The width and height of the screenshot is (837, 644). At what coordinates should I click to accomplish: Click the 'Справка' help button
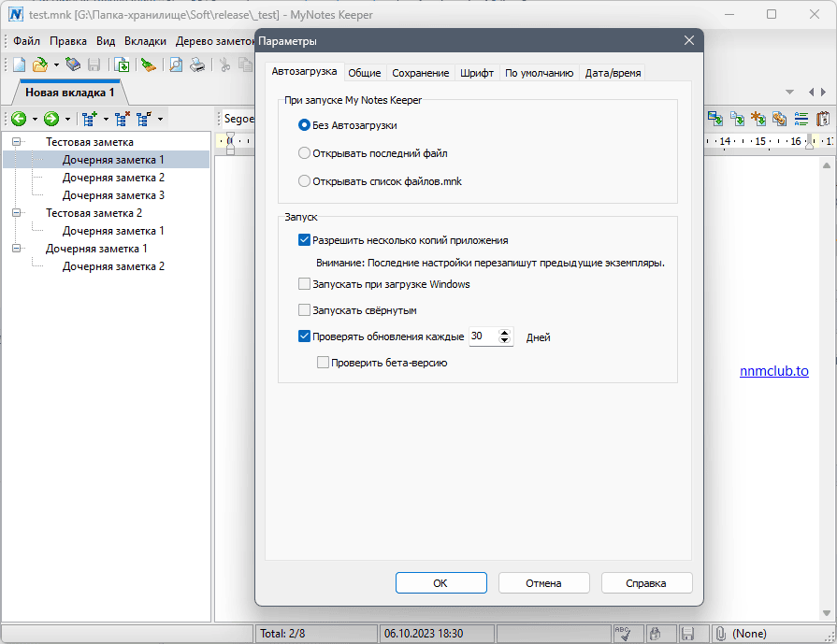coord(646,583)
